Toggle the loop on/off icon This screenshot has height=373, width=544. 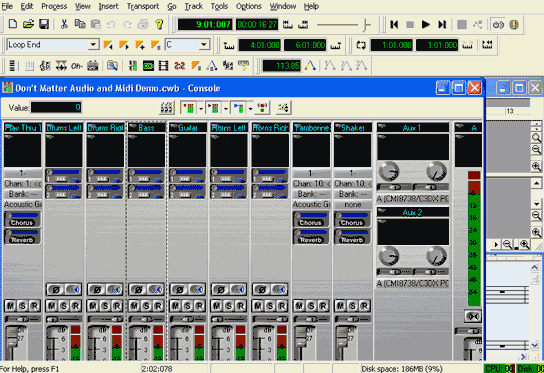361,45
